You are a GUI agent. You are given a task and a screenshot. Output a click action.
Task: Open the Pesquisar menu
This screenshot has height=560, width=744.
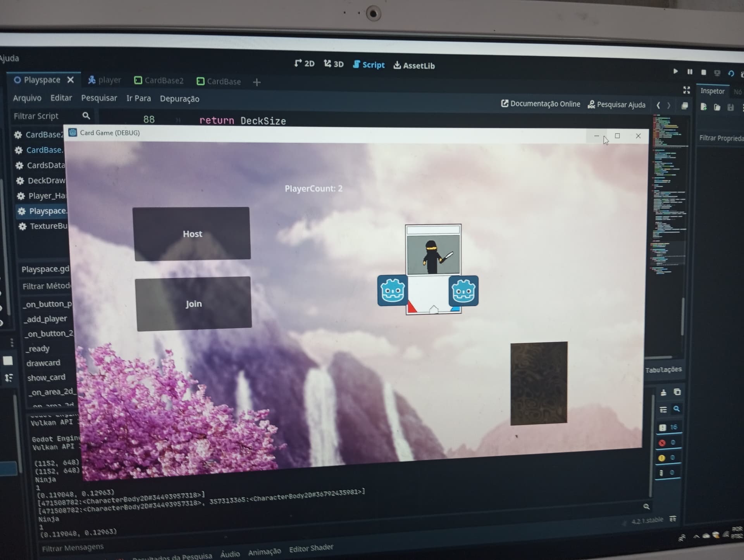click(x=99, y=98)
